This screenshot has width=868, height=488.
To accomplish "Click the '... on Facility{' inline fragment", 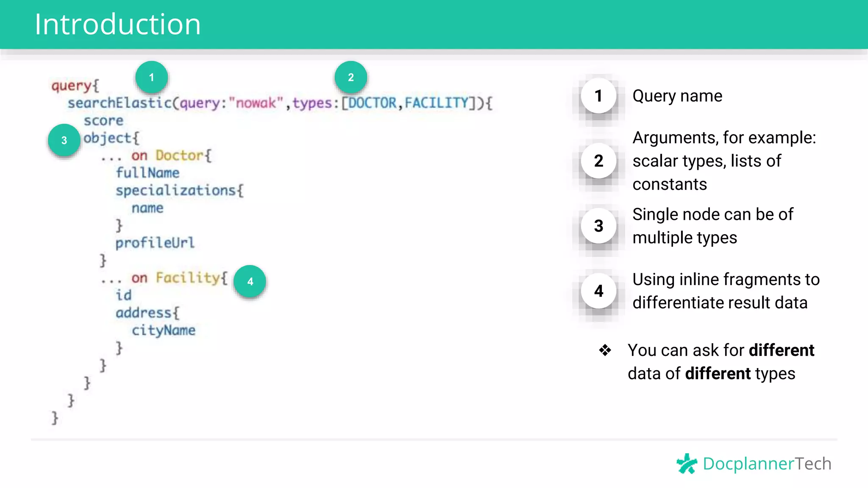I will [164, 278].
